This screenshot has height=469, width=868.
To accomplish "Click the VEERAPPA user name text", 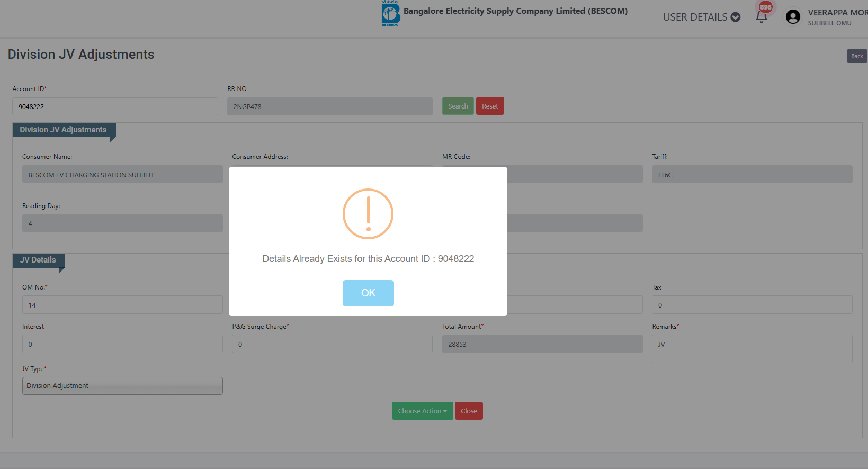I will (838, 12).
